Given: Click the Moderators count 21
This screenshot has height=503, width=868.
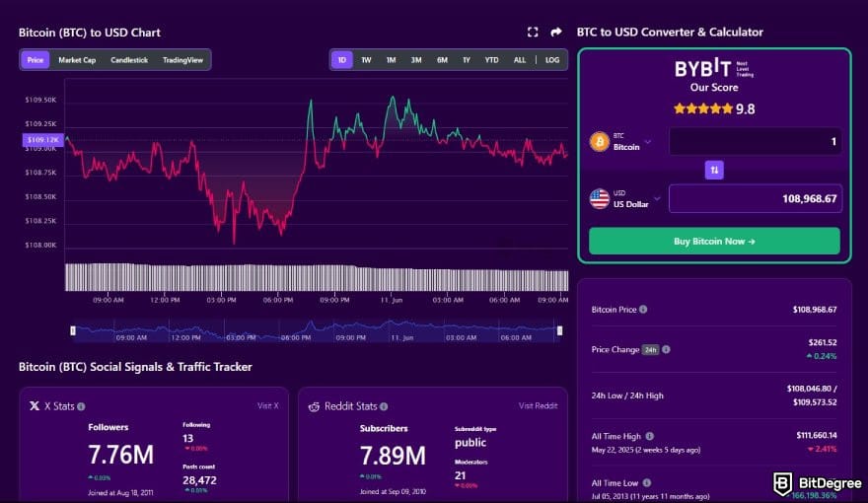Looking at the screenshot, I should (460, 475).
